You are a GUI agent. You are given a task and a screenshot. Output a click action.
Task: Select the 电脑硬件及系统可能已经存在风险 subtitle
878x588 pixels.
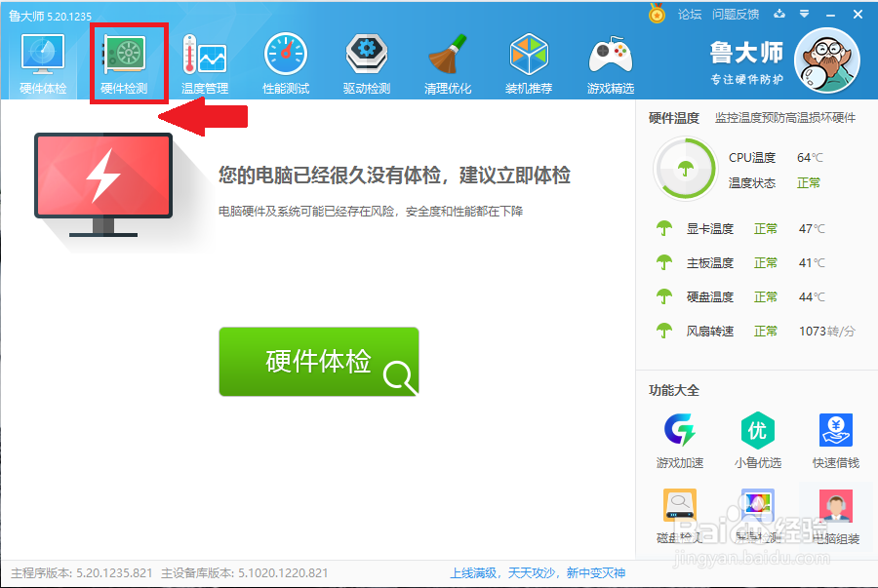tap(371, 212)
